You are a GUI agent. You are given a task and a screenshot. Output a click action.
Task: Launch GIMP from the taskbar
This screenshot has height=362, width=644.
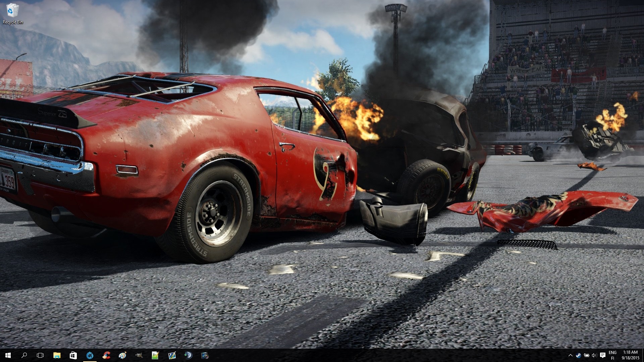pos(139,355)
